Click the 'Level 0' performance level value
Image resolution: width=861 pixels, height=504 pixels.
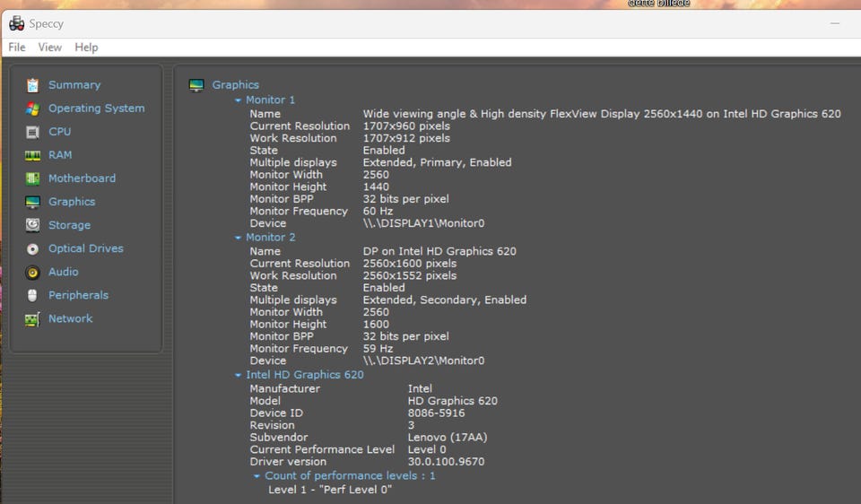427,449
